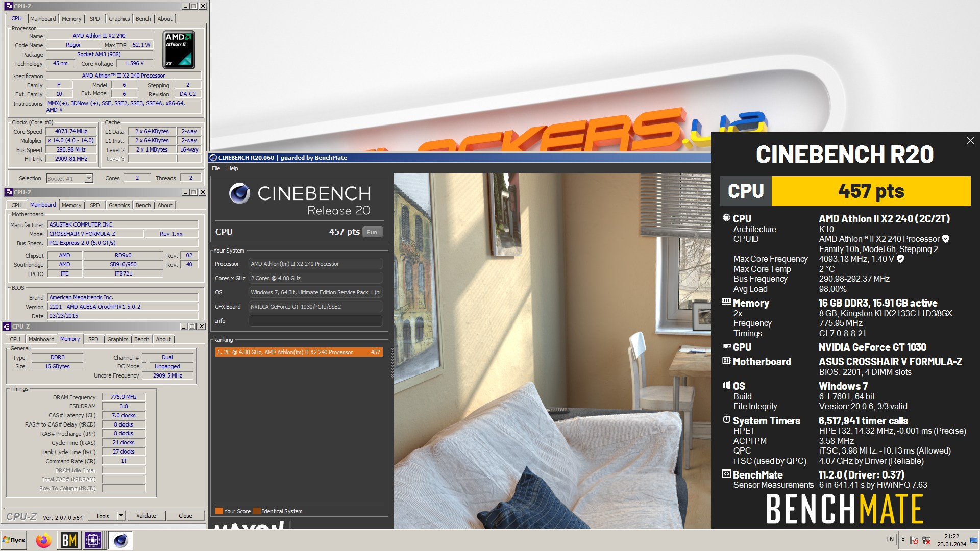Viewport: 980px width, 551px height.
Task: Open the Cinebench sphere icon in the taskbar
Action: [120, 540]
